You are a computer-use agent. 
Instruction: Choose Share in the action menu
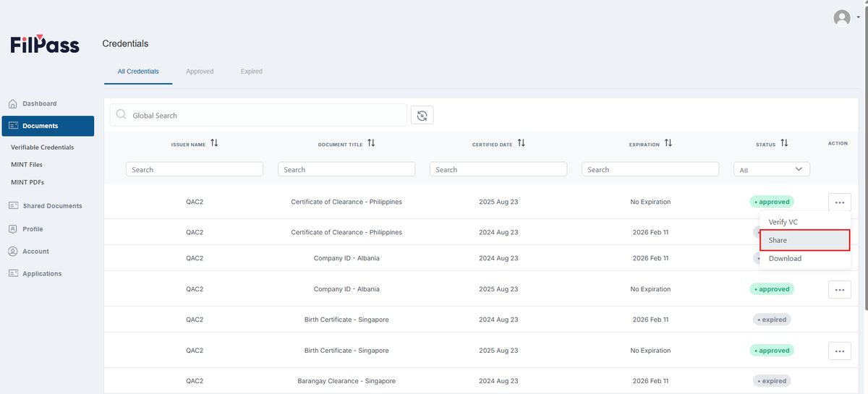pyautogui.click(x=804, y=240)
